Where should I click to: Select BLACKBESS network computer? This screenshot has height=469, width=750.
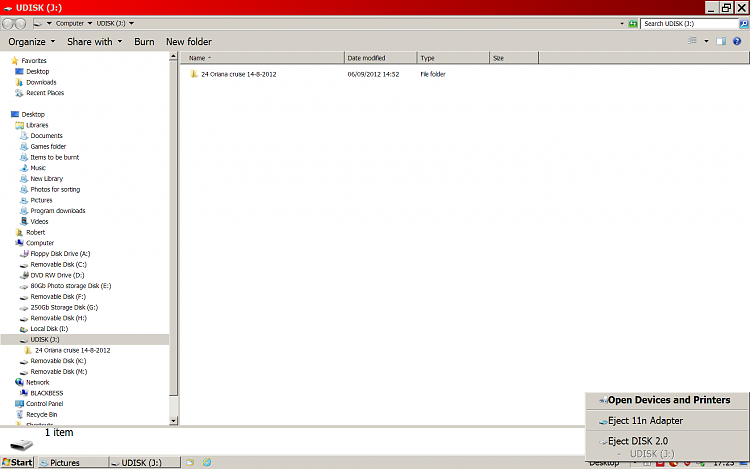point(47,393)
